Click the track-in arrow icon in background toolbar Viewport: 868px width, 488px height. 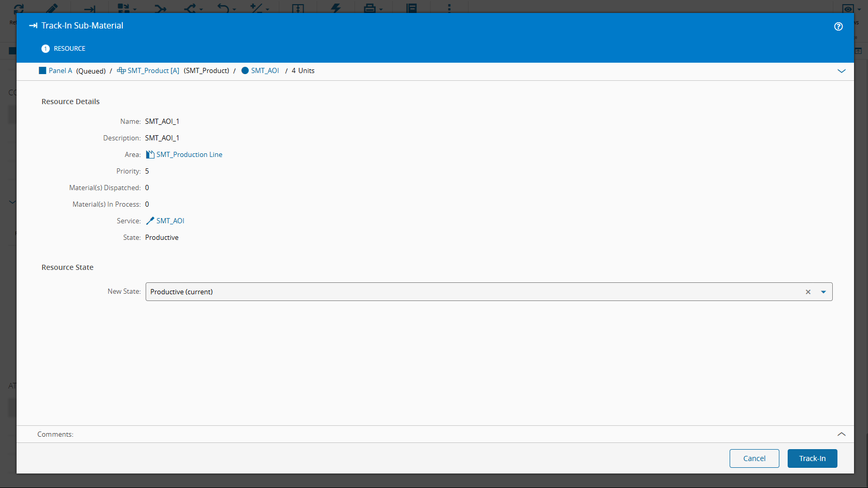click(90, 9)
